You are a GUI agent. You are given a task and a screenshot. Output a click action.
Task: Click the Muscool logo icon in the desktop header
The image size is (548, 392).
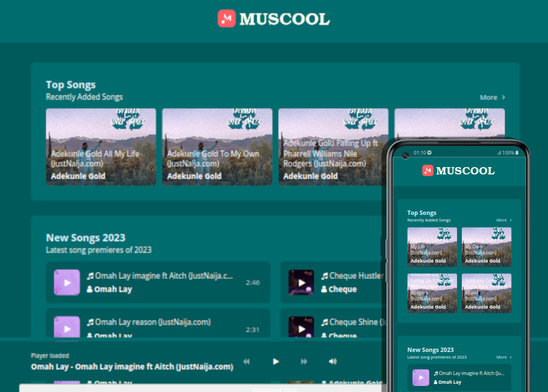tap(227, 19)
